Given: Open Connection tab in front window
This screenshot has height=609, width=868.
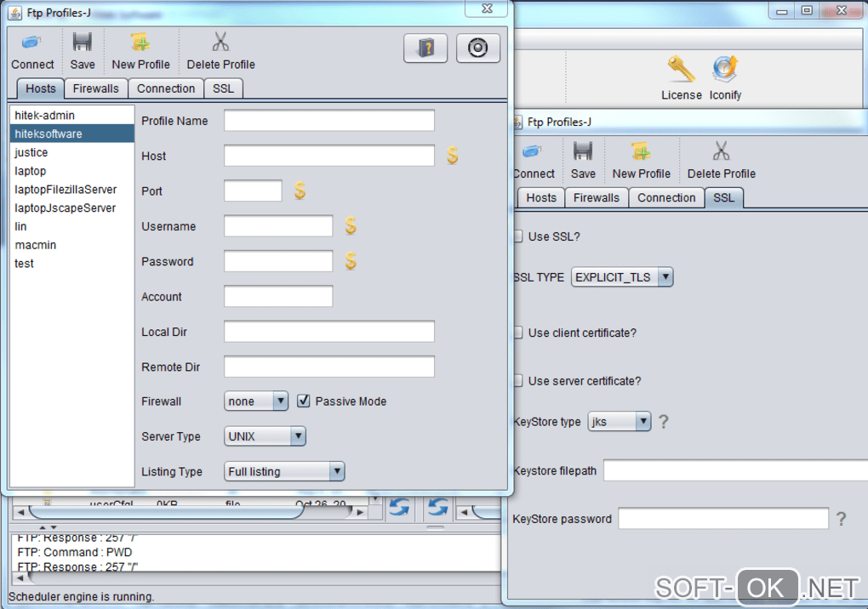Looking at the screenshot, I should (x=166, y=88).
